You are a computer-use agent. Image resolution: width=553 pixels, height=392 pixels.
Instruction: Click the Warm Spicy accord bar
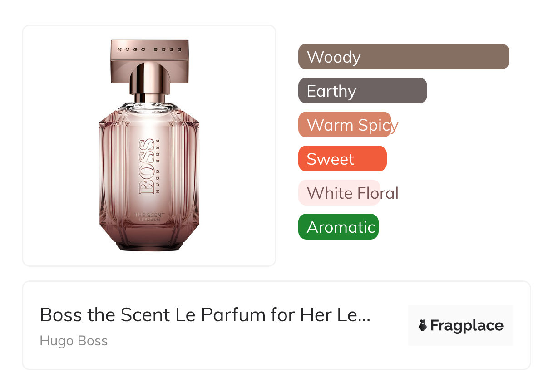click(x=345, y=125)
